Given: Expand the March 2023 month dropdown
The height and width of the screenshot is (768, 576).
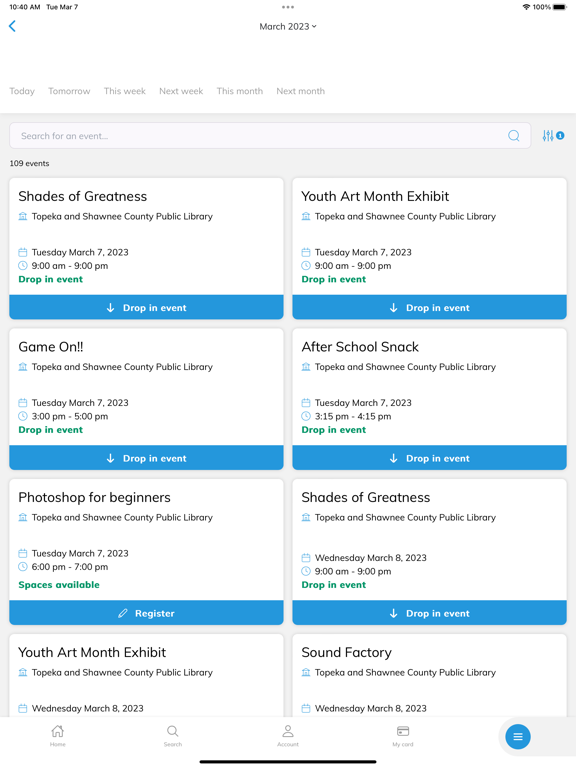Looking at the screenshot, I should [x=288, y=26].
